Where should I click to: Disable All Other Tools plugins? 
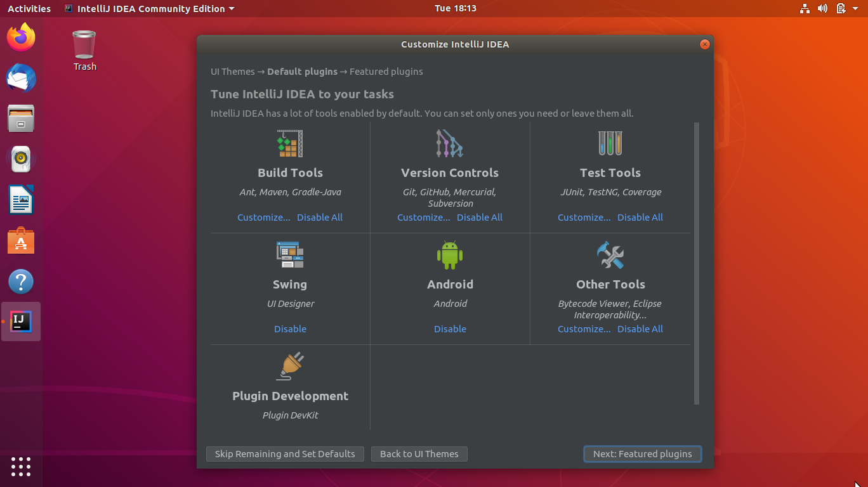(640, 328)
